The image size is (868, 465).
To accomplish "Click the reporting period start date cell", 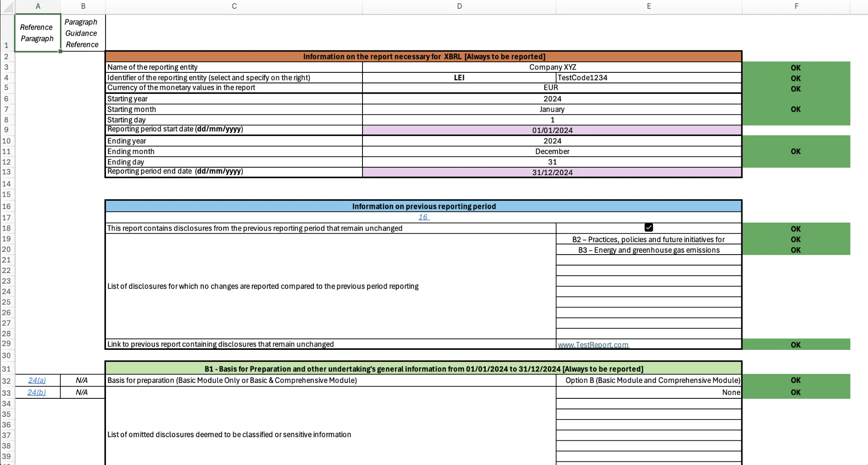I will point(551,130).
